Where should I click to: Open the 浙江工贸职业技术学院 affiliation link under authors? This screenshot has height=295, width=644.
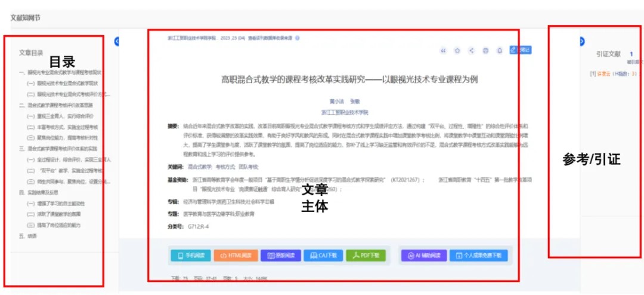tap(345, 112)
